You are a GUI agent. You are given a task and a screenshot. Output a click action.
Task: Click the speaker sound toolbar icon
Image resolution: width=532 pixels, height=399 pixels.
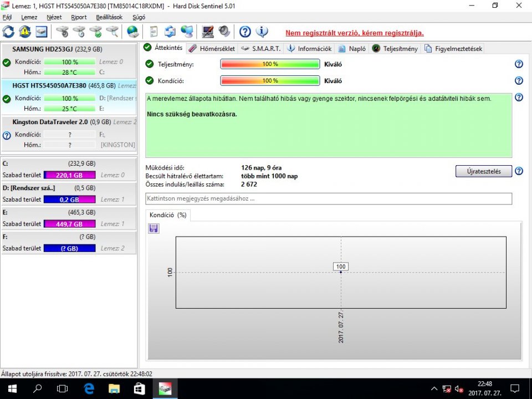pos(224,32)
